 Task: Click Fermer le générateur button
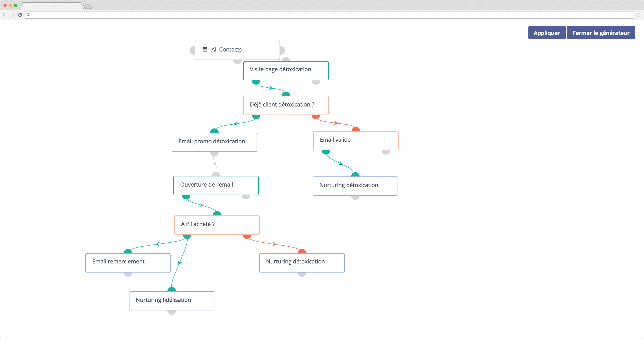[x=601, y=33]
